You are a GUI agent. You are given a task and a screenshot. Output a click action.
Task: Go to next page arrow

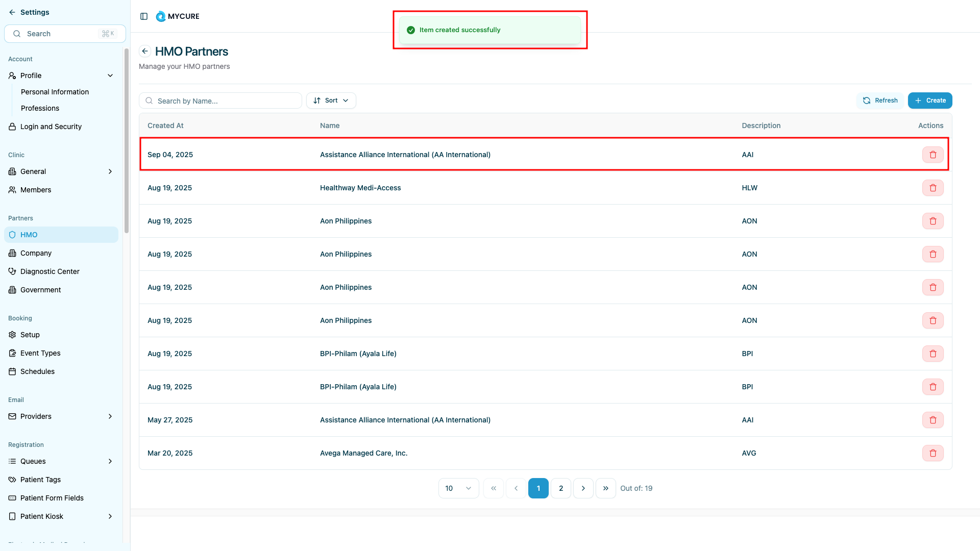click(583, 488)
